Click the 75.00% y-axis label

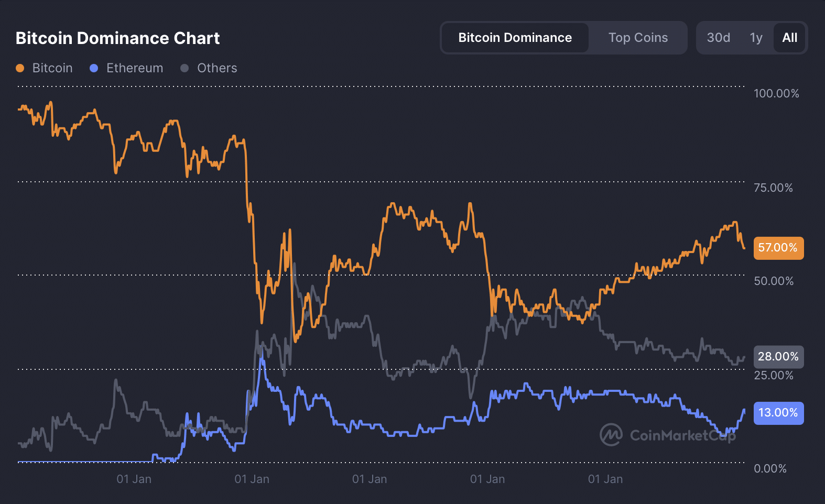click(x=773, y=188)
